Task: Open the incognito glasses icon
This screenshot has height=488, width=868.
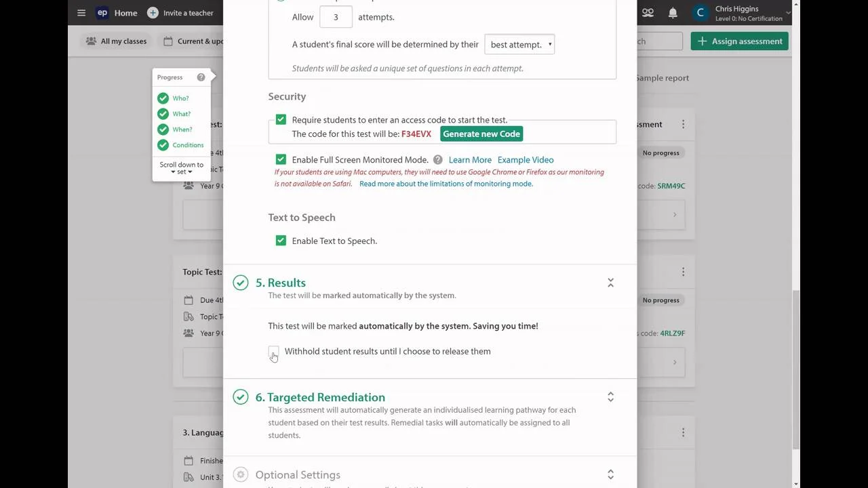Action: click(x=648, y=13)
